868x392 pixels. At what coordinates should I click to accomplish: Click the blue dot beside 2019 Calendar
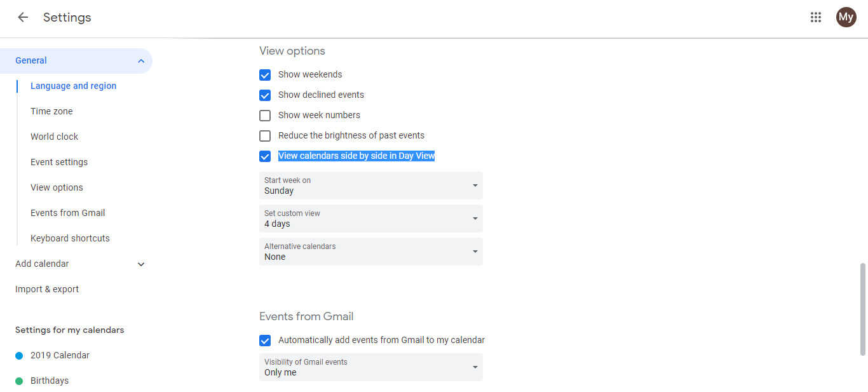[19, 356]
